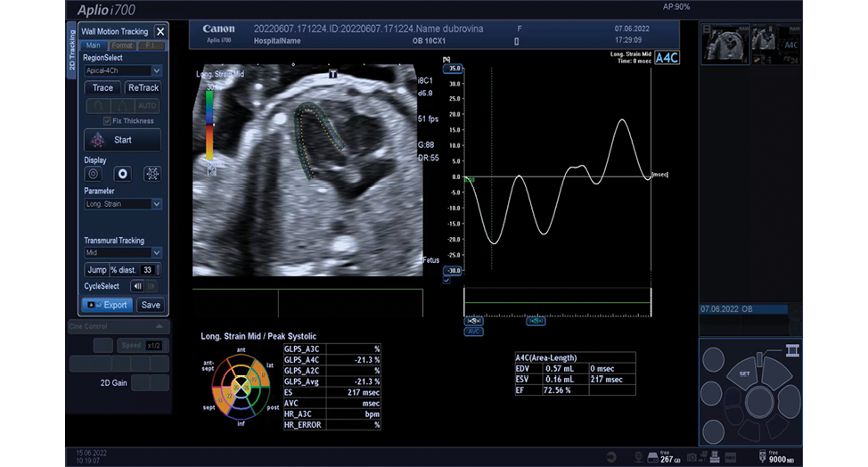Select the mesh grid display mode
Viewport: 868px width, 467px height.
[151, 174]
